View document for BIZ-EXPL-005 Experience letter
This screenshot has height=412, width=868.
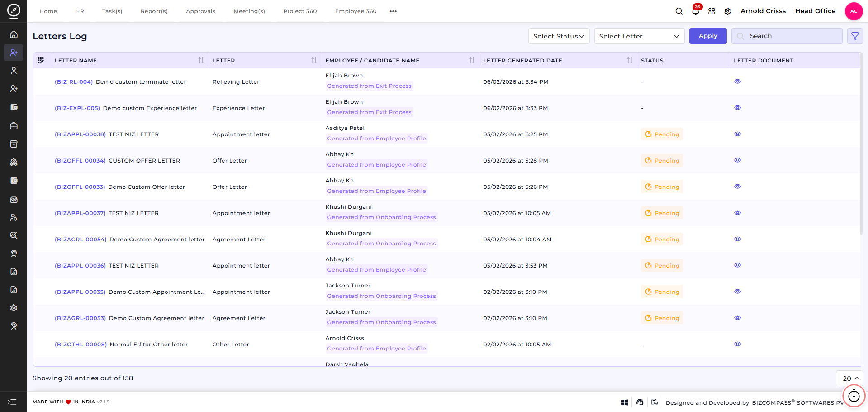(x=737, y=108)
